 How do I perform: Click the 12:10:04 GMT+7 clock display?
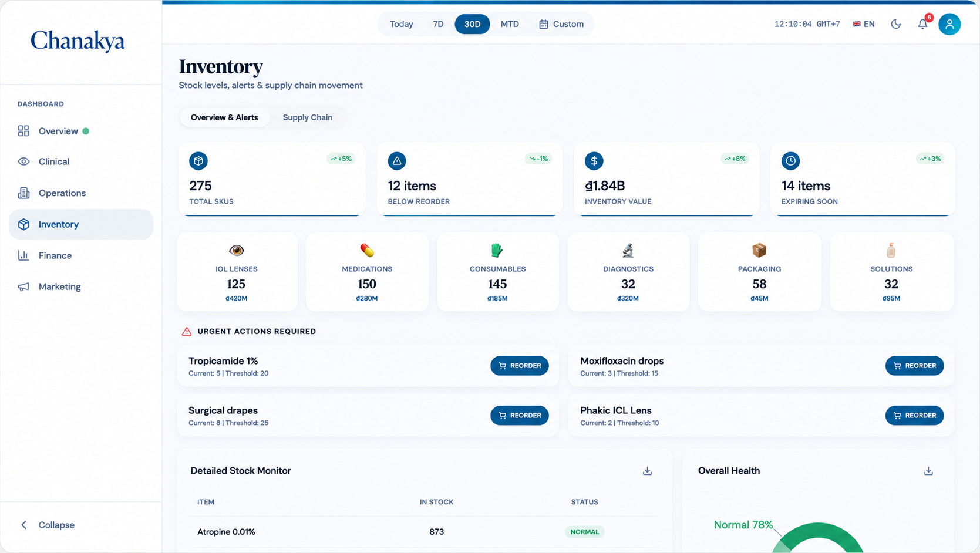[807, 24]
